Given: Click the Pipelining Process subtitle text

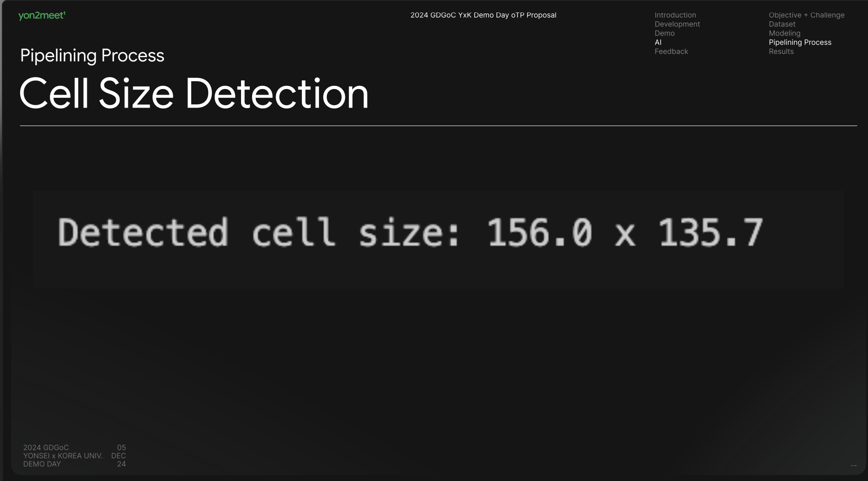Looking at the screenshot, I should tap(92, 56).
